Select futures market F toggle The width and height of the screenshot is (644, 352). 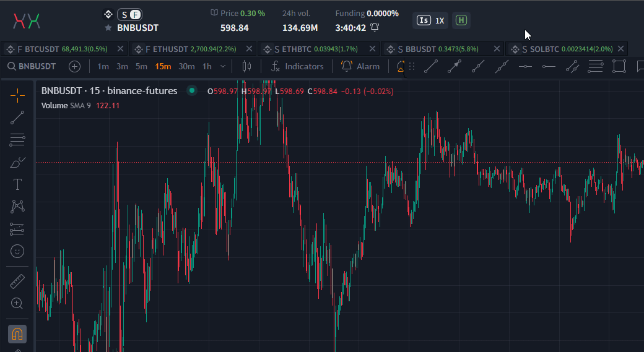(135, 15)
